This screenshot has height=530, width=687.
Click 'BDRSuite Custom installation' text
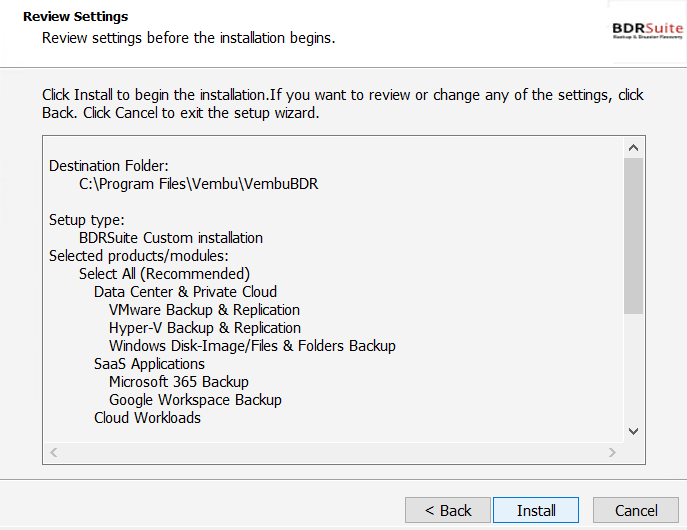click(171, 238)
